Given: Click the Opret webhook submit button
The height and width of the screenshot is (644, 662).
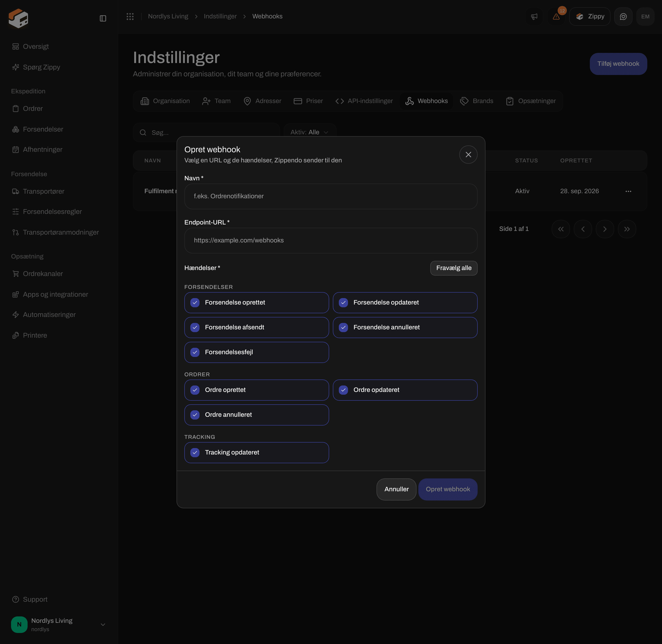Looking at the screenshot, I should coord(448,489).
